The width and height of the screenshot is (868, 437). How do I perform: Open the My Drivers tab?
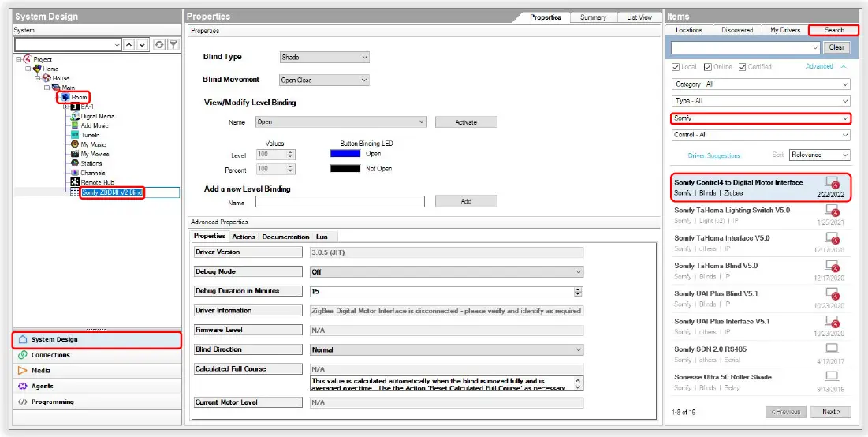(x=785, y=30)
